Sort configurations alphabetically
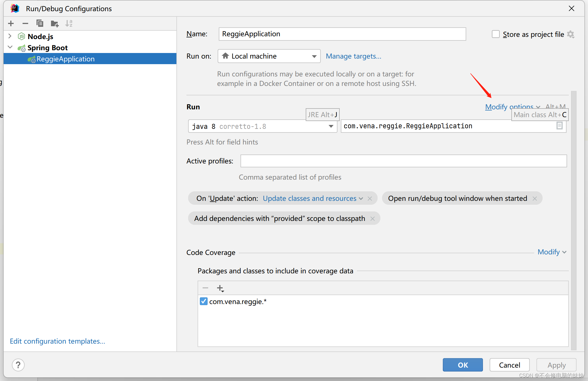This screenshot has height=381, width=588. click(x=69, y=23)
